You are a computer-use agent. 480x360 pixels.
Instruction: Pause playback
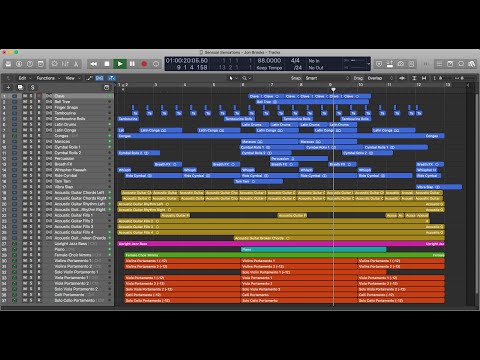pos(132,64)
